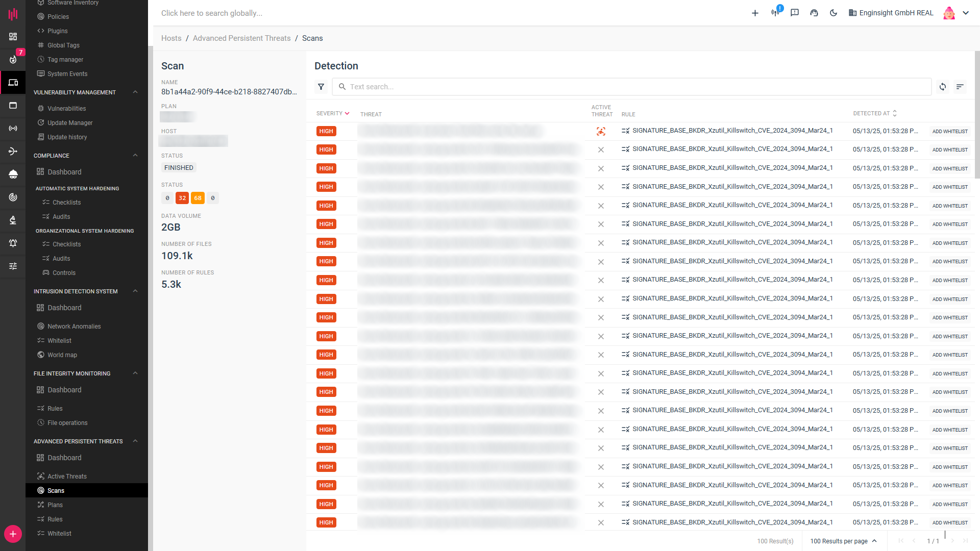Open the Plans sidebar item

[x=55, y=505]
